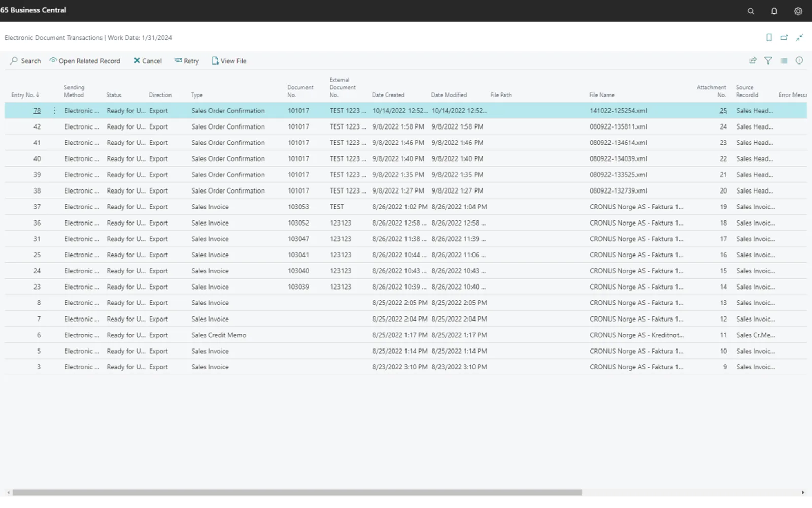Click file name 080922-132739.xml

coord(618,191)
